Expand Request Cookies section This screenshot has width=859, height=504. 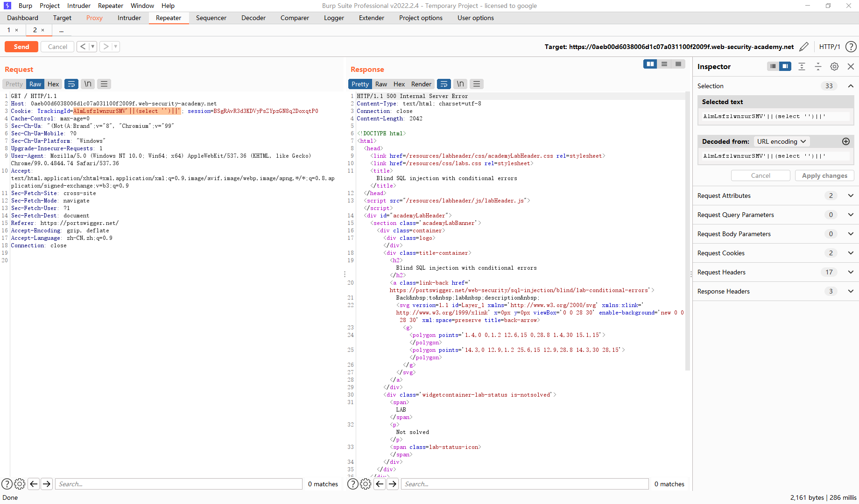[851, 253]
